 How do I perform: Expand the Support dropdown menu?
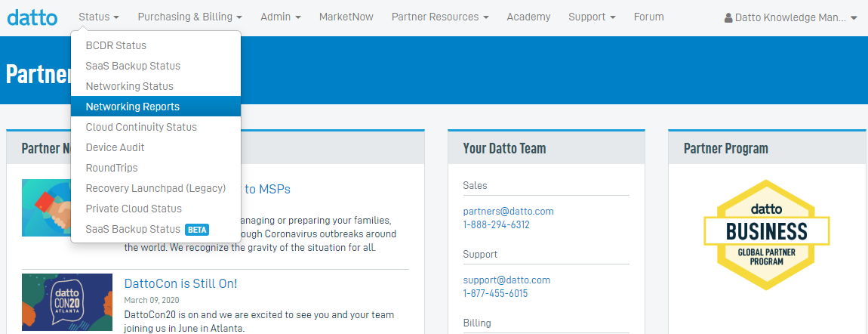click(592, 17)
